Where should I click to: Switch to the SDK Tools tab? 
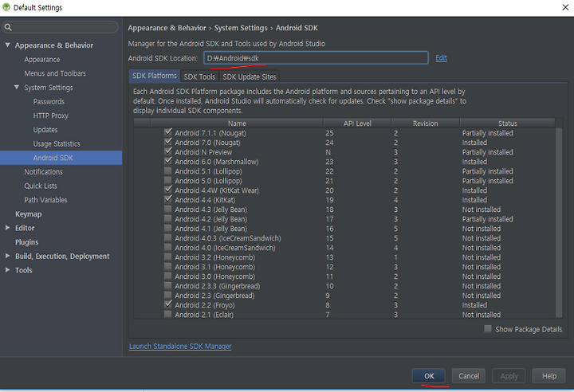click(x=199, y=76)
